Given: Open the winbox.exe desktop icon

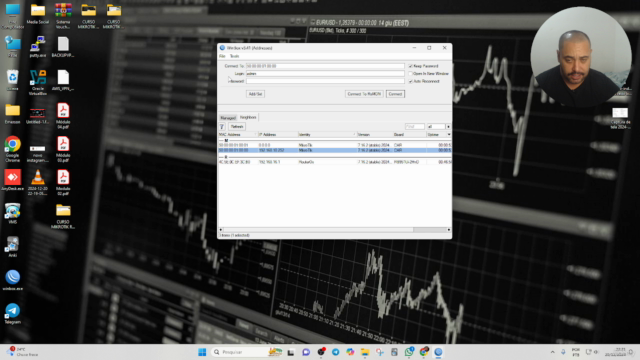Looking at the screenshot, I should pos(13,280).
